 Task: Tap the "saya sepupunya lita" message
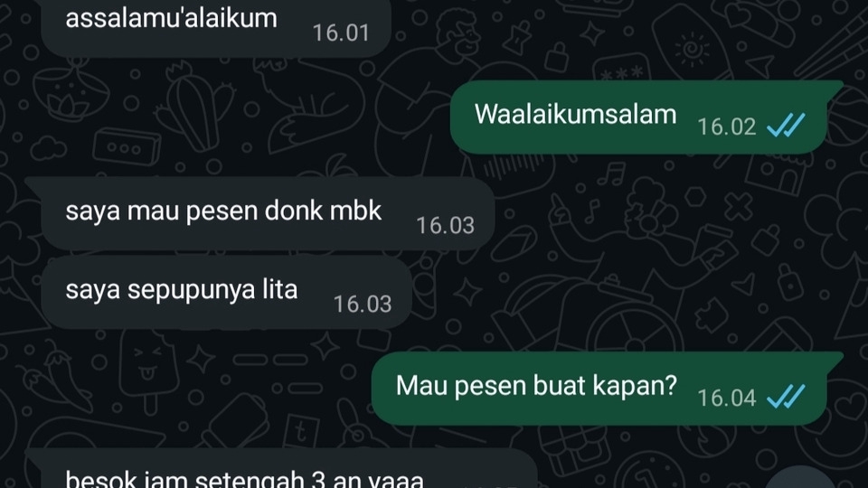(x=226, y=292)
